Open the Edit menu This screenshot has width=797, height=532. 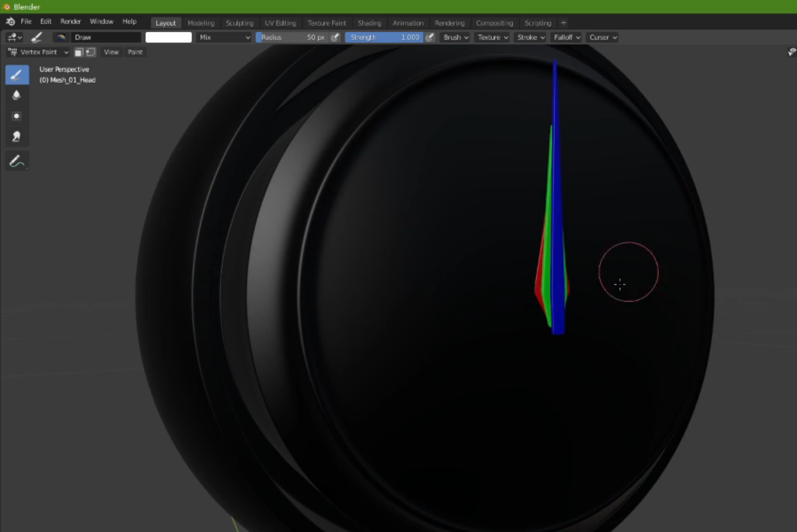click(x=46, y=21)
